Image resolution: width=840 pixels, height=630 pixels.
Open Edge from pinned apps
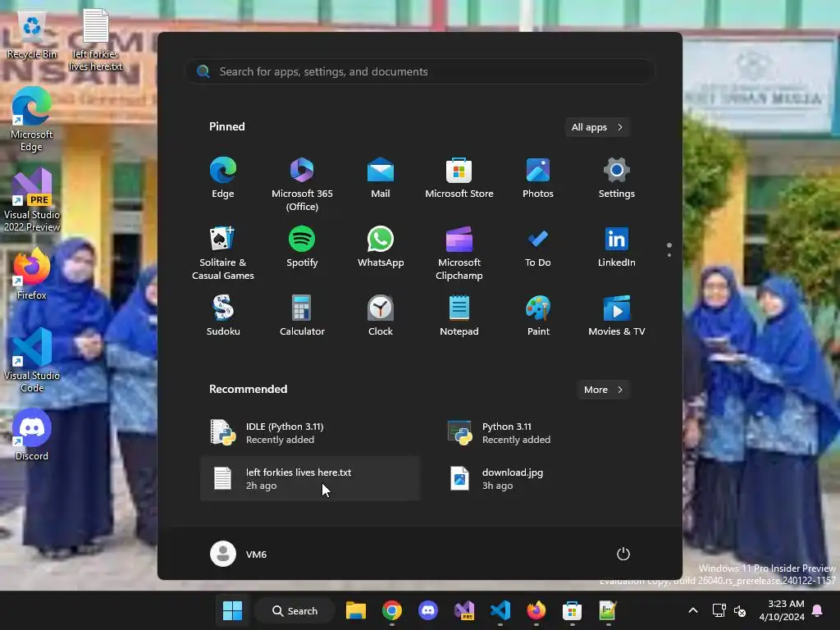(x=223, y=178)
